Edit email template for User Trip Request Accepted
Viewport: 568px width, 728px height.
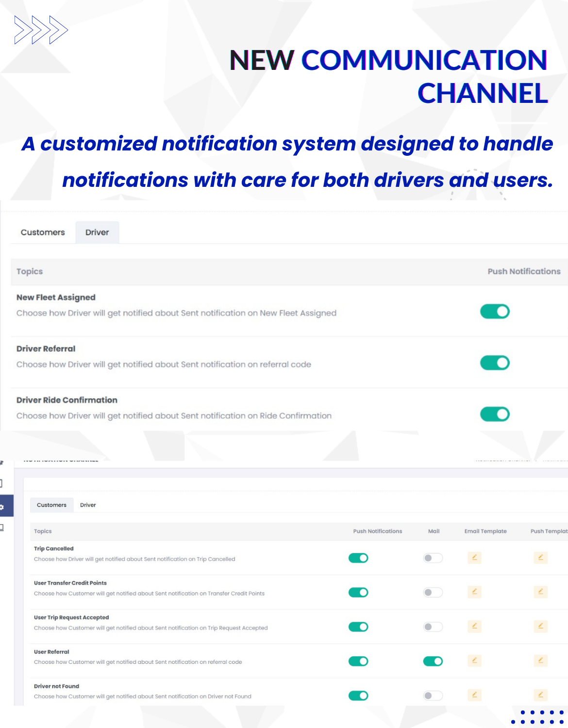474,626
